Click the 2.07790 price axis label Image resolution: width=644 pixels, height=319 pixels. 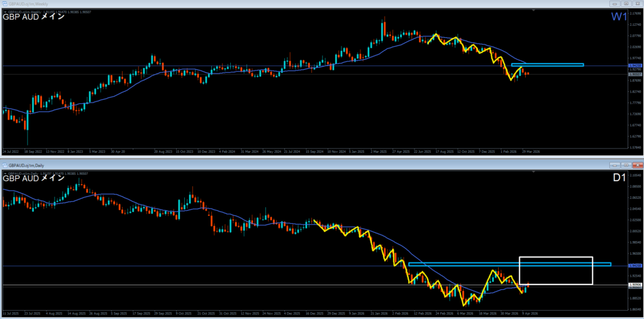tap(634, 36)
